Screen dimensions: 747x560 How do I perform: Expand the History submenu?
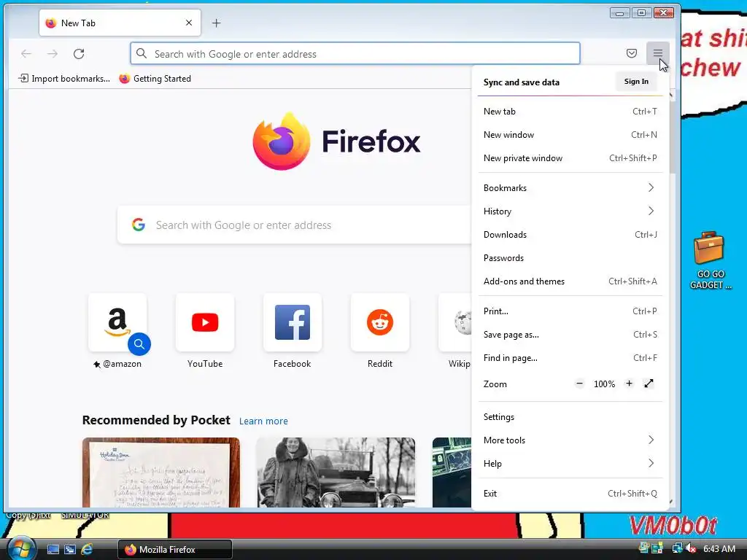click(570, 211)
